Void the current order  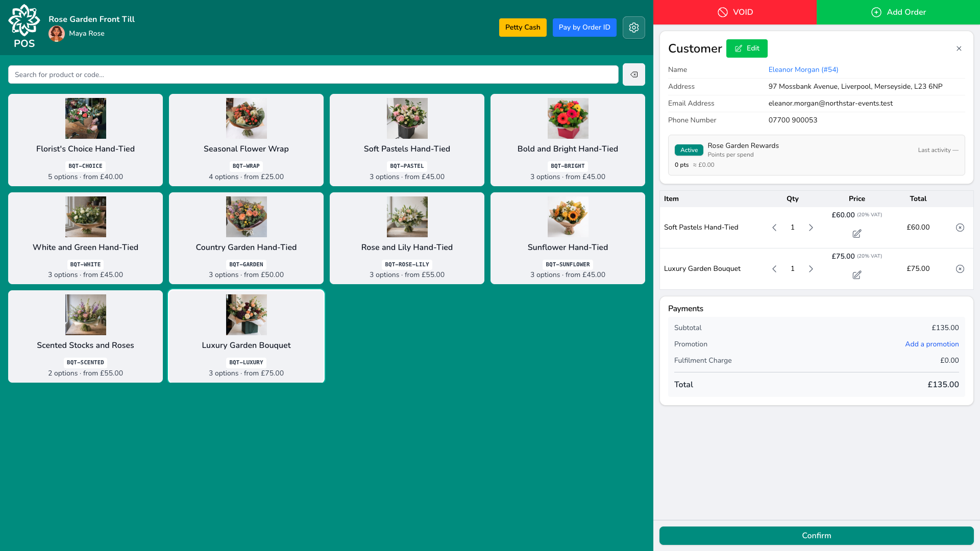[x=735, y=12]
